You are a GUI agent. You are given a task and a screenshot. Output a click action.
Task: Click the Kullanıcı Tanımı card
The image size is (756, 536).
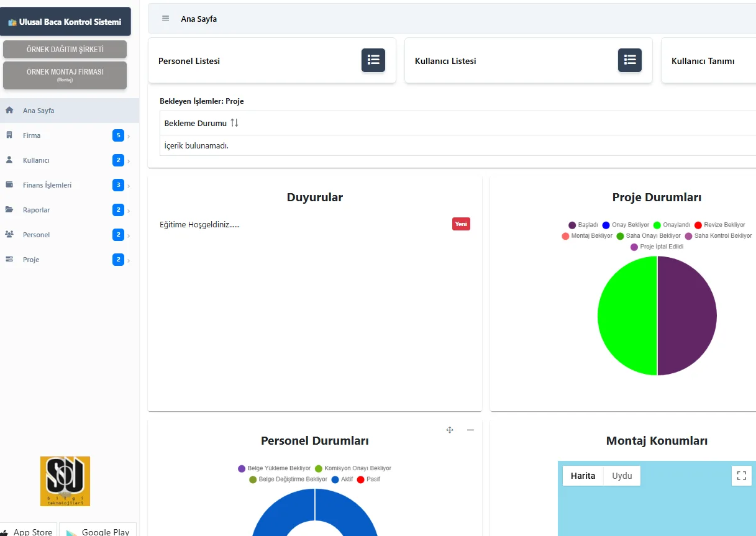708,60
